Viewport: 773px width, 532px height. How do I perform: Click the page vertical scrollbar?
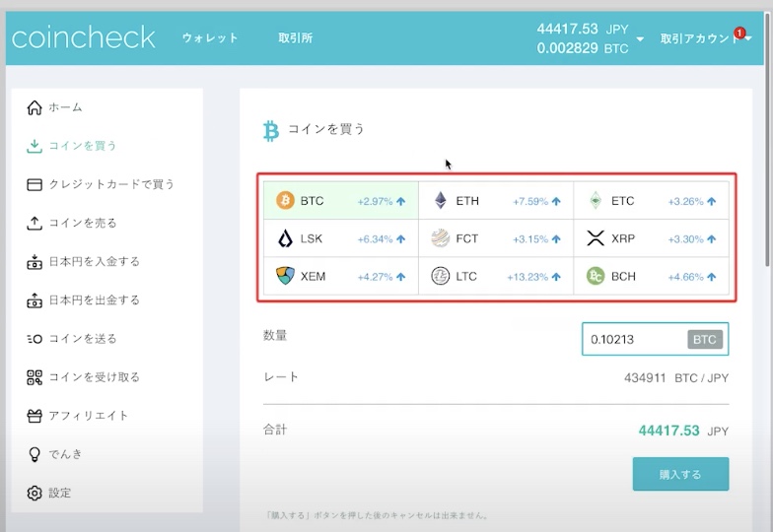point(767,141)
